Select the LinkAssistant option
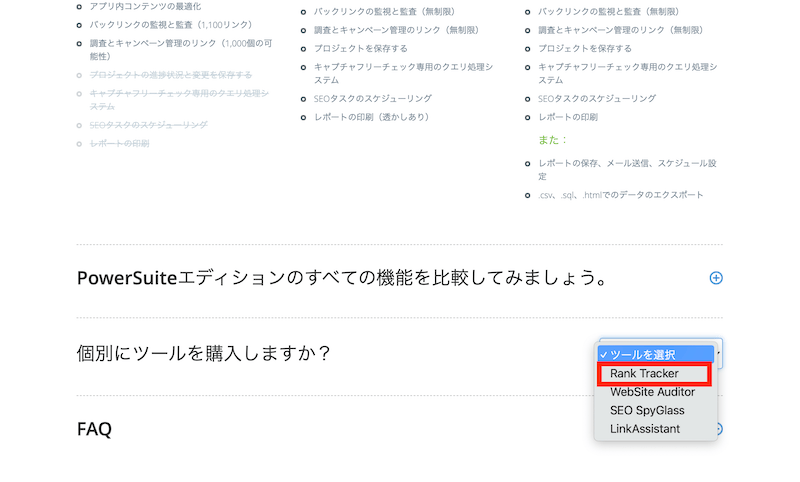Screen dimensions: 800x482 (645, 429)
